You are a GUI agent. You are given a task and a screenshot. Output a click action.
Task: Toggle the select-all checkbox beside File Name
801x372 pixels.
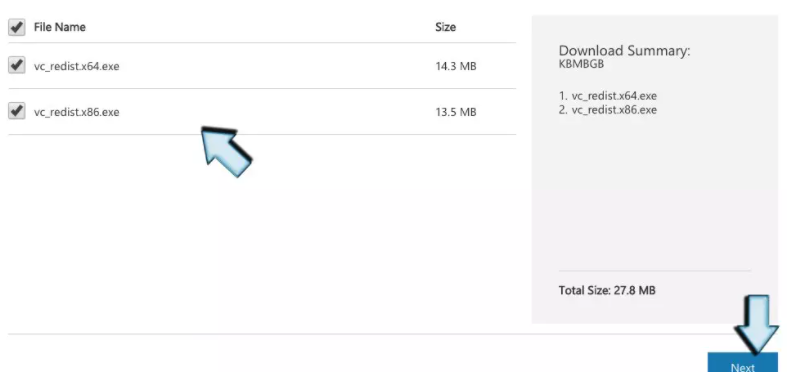pos(16,27)
